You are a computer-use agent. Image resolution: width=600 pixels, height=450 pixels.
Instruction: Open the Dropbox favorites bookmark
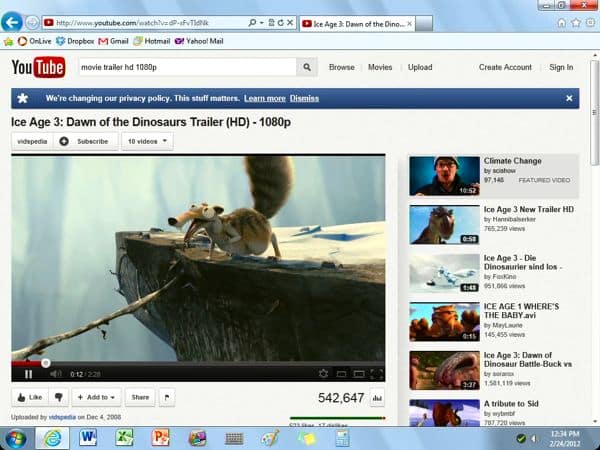click(x=75, y=41)
